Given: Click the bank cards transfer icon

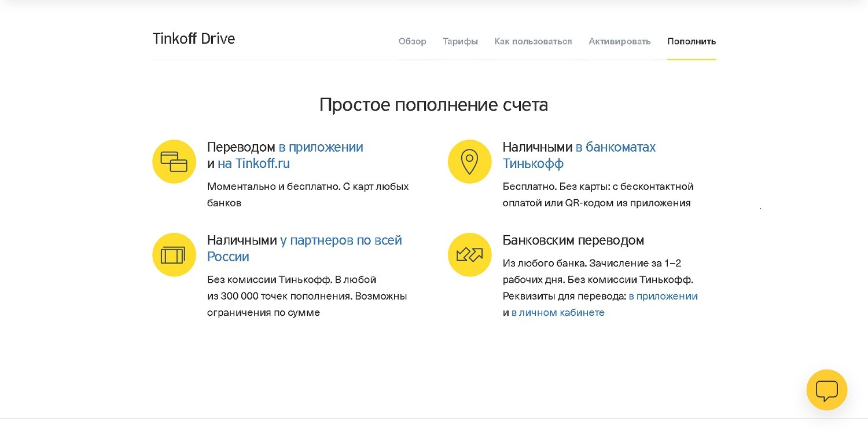Looking at the screenshot, I should pyautogui.click(x=174, y=162).
